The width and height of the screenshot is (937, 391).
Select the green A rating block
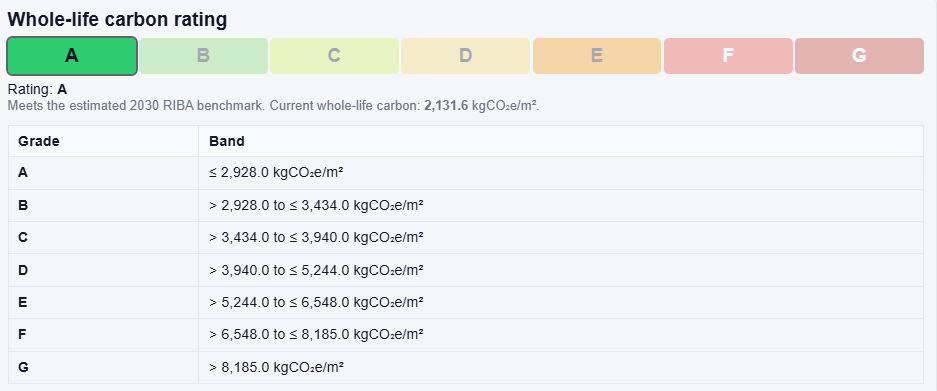click(72, 56)
